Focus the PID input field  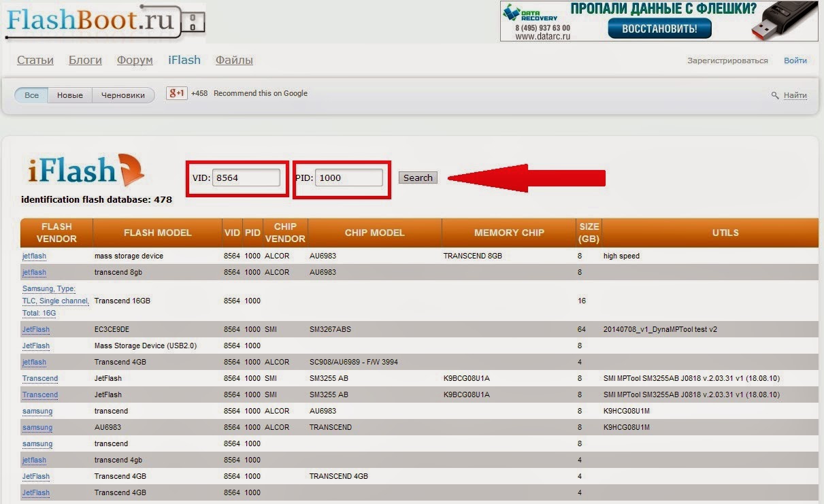(x=349, y=178)
